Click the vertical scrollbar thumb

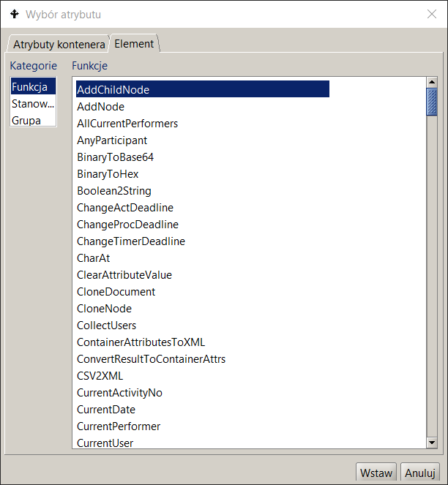coord(432,102)
